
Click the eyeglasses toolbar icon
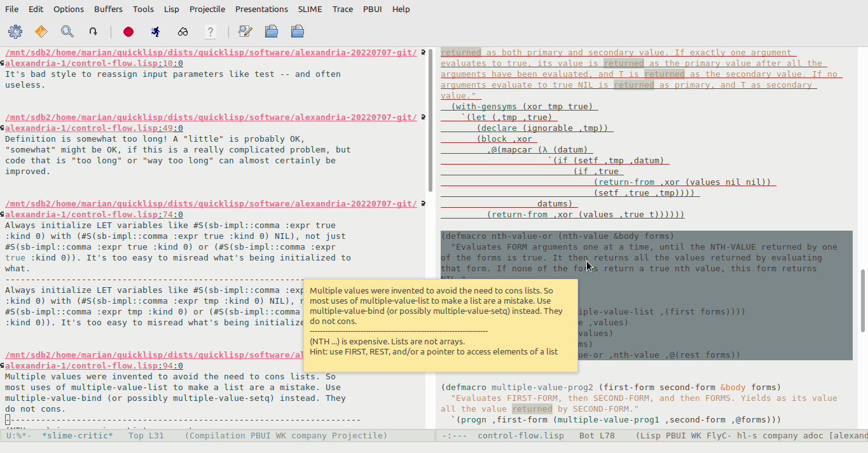point(183,31)
